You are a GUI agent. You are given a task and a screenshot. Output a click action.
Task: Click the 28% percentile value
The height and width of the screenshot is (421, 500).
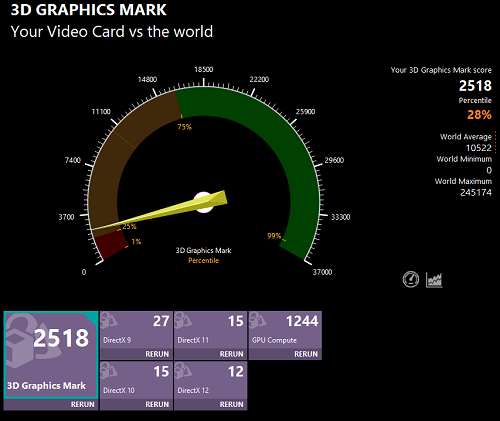[x=479, y=115]
